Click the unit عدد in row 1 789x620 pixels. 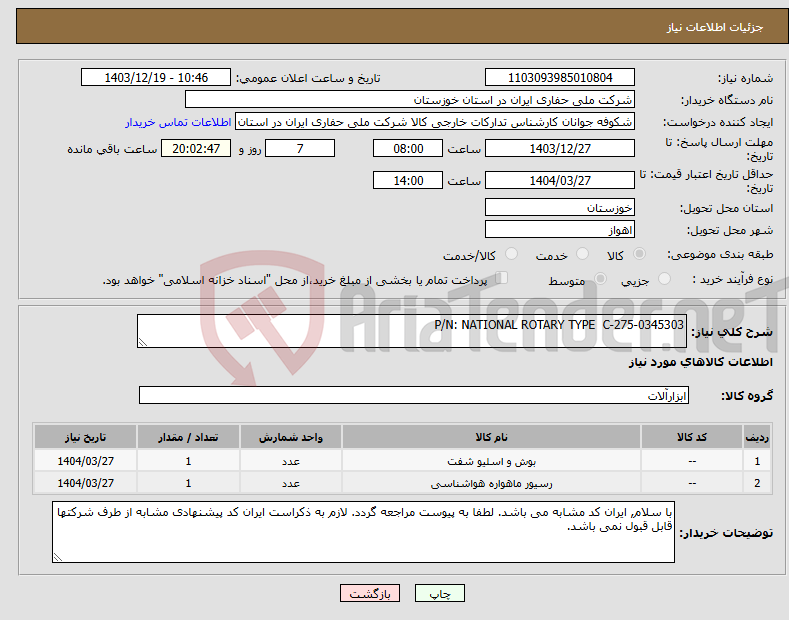coord(291,461)
